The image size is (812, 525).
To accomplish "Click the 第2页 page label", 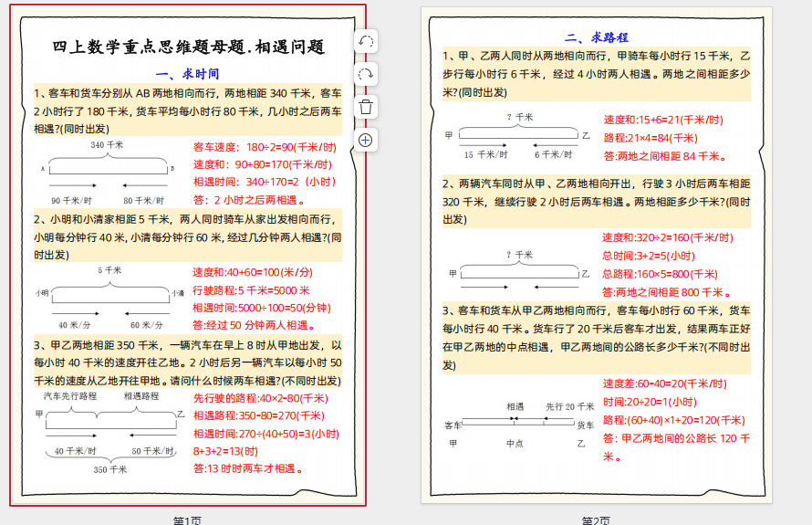I will 597,520.
